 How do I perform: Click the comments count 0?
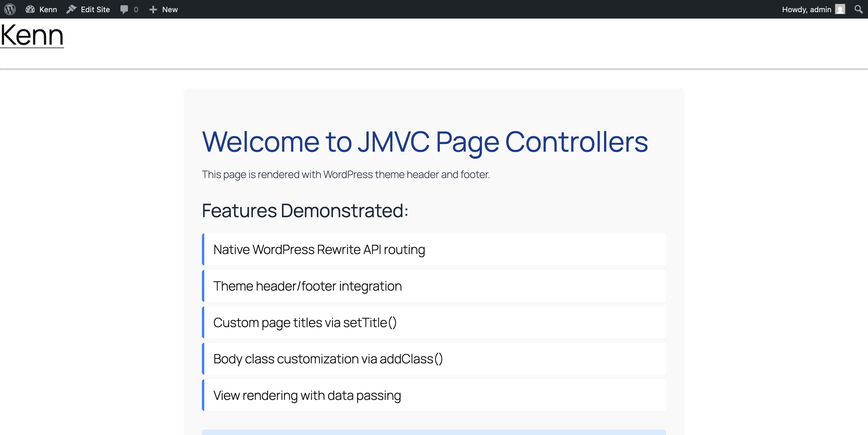(x=136, y=10)
